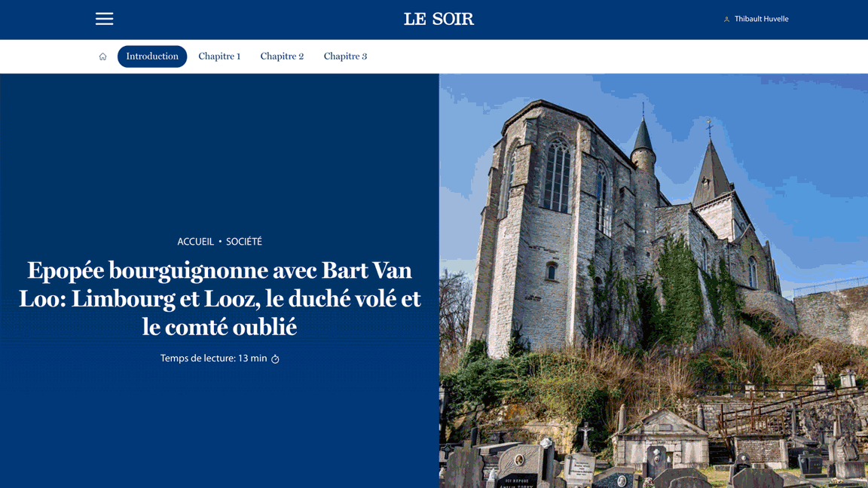Select the hamburger menu's top bar

pos(104,14)
